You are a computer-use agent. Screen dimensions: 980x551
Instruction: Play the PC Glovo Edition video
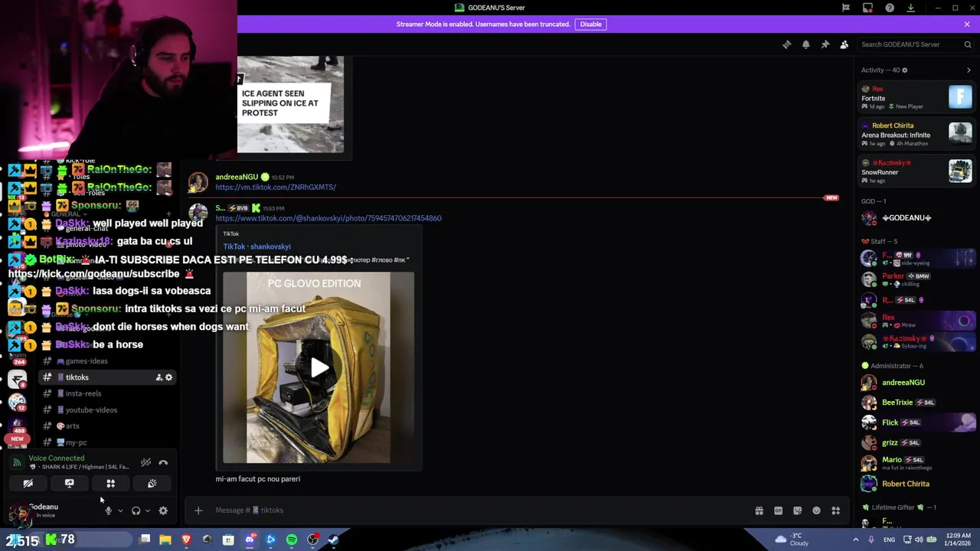(319, 368)
